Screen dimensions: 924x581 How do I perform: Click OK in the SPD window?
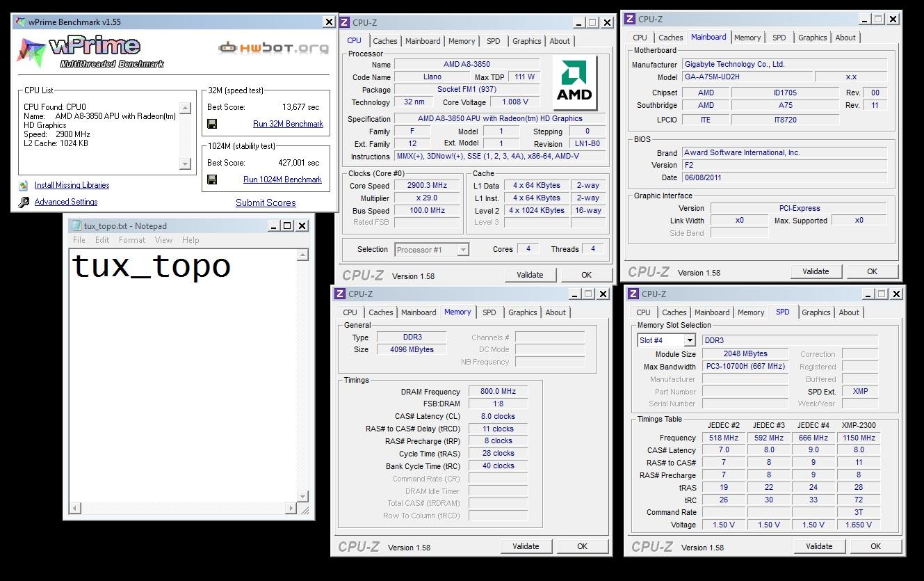(x=875, y=546)
